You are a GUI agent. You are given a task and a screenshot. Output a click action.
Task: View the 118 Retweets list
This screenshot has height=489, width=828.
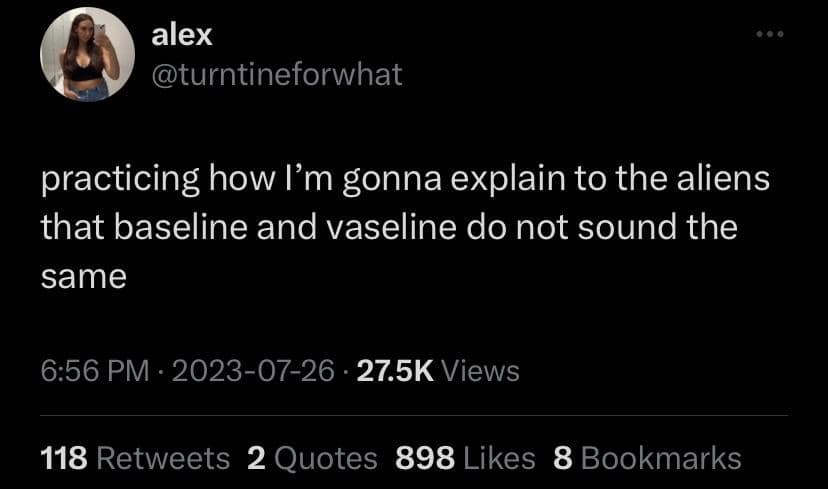pyautogui.click(x=134, y=458)
